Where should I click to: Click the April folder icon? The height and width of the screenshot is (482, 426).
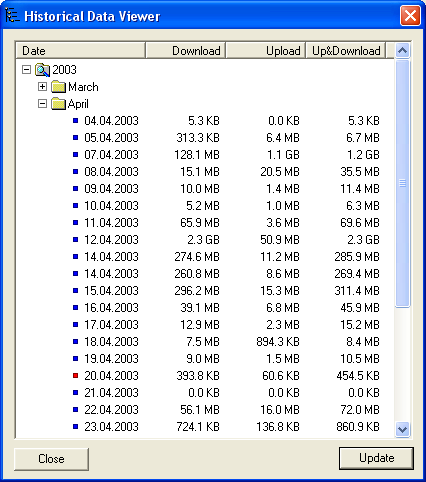point(58,104)
